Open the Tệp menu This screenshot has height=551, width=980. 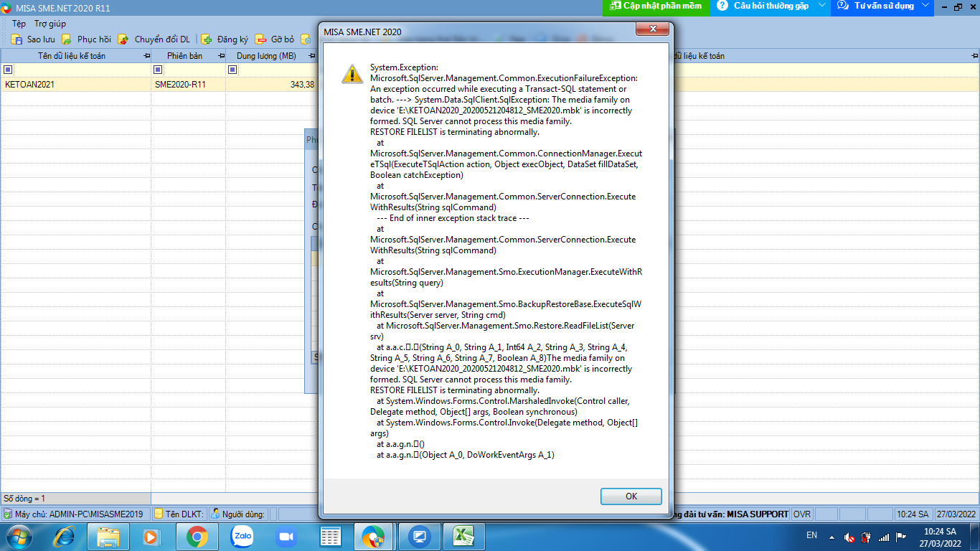click(19, 24)
